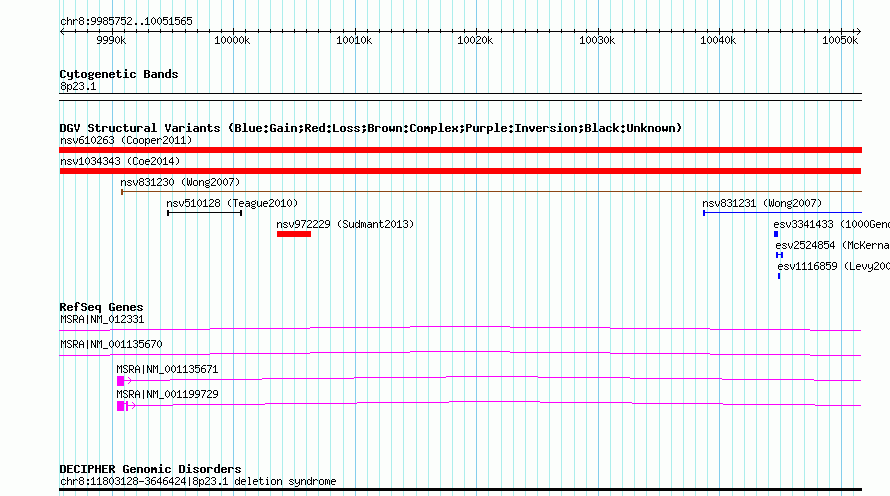Image resolution: width=890 pixels, height=496 pixels.
Task: Click the esv2524854 blue gain marker
Action: (x=779, y=255)
